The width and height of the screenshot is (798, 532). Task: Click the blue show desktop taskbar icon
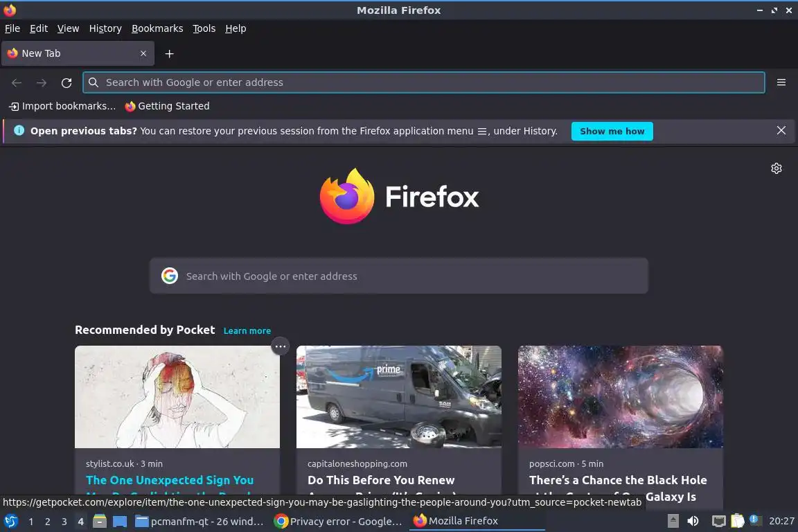pyautogui.click(x=120, y=521)
